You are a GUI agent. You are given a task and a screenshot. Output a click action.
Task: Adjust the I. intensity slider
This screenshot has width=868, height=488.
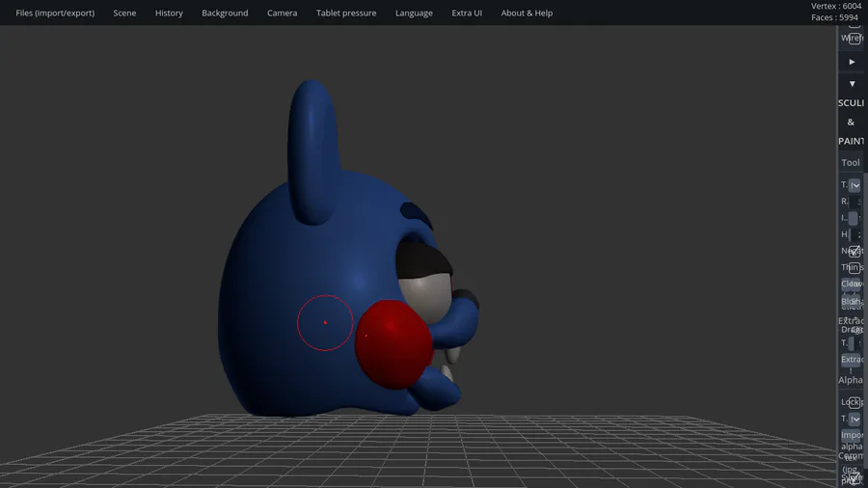coord(854,218)
